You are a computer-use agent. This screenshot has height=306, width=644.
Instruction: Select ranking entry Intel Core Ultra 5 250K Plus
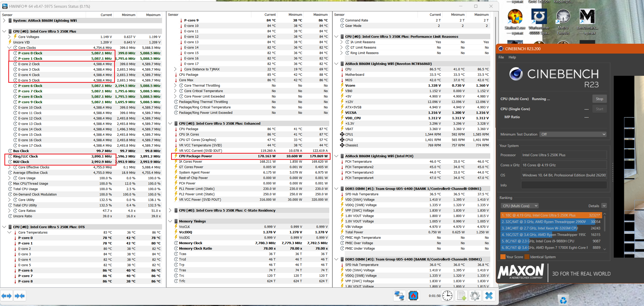tap(551, 215)
